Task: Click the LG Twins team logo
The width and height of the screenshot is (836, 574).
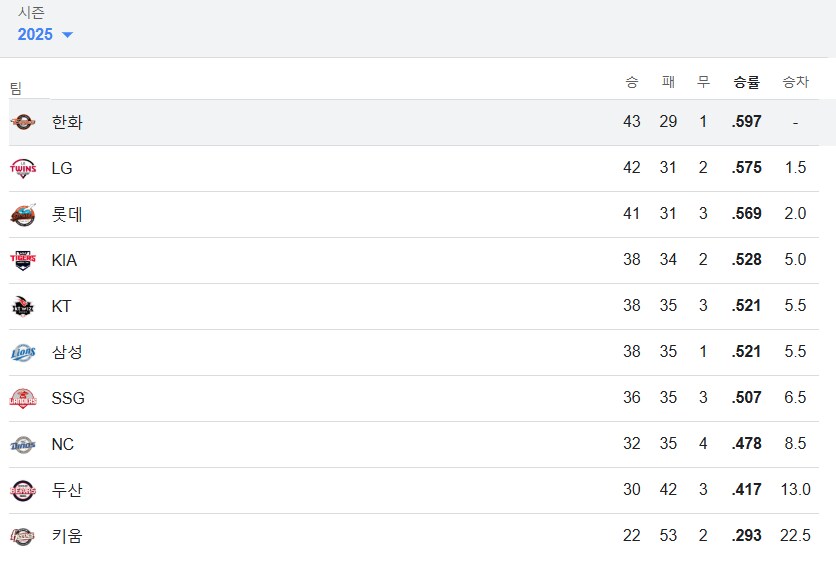Action: pyautogui.click(x=23, y=168)
